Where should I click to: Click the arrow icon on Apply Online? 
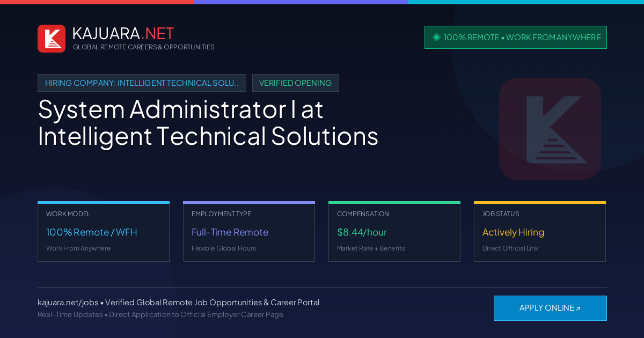pyautogui.click(x=578, y=308)
